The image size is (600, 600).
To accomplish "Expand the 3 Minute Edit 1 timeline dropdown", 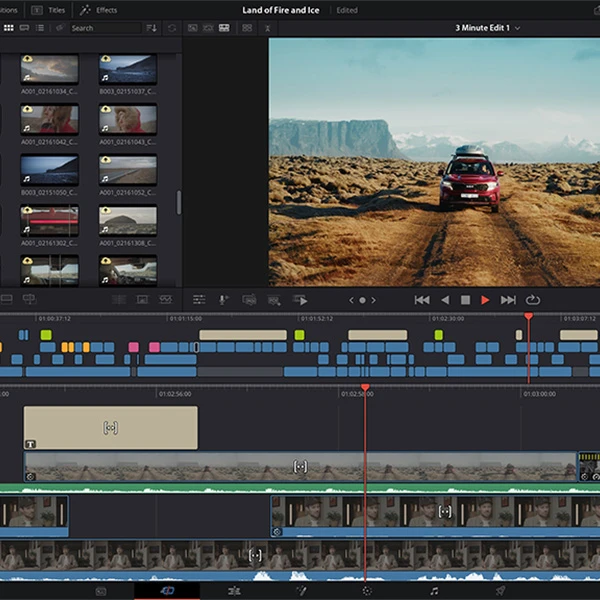I will [x=488, y=28].
